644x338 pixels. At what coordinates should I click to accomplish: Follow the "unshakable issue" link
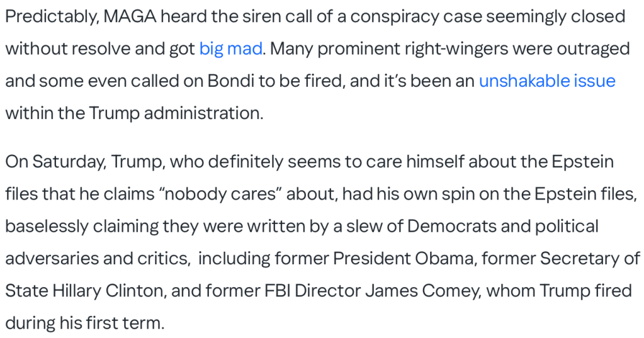(547, 81)
